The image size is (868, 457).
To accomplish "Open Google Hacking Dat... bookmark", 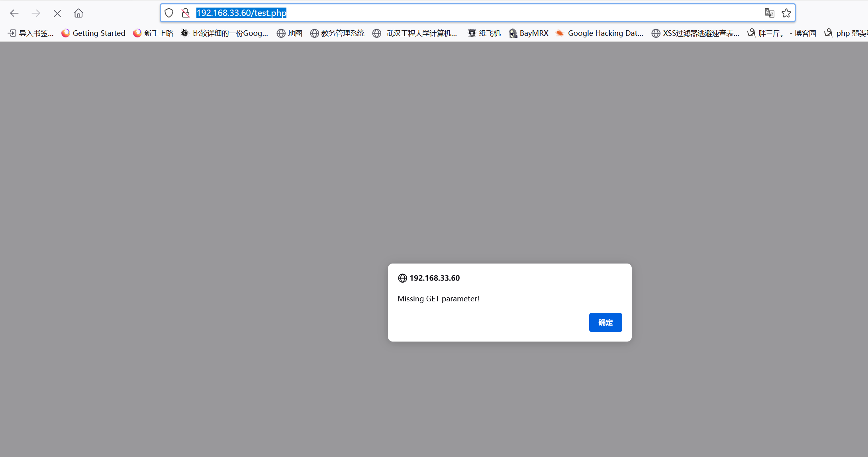I will pos(600,33).
